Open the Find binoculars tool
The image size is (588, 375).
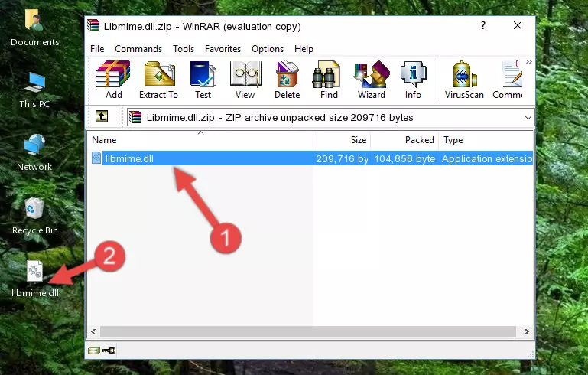coord(329,80)
